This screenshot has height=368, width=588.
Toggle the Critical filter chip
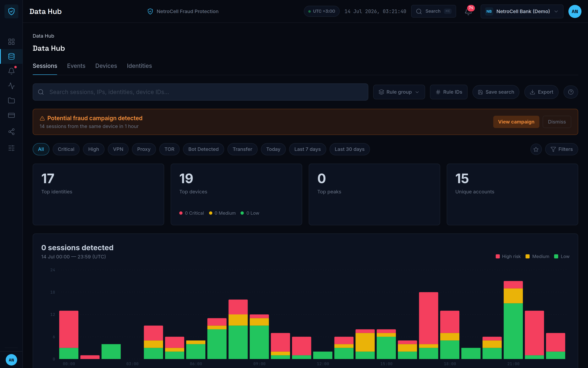click(x=66, y=149)
